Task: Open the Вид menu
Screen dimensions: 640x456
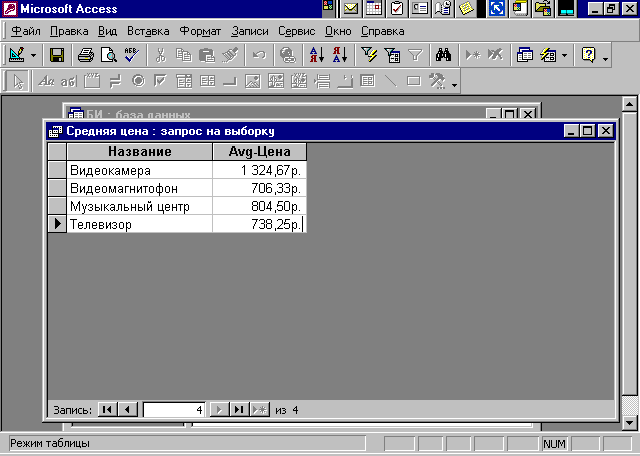Action: (107, 31)
